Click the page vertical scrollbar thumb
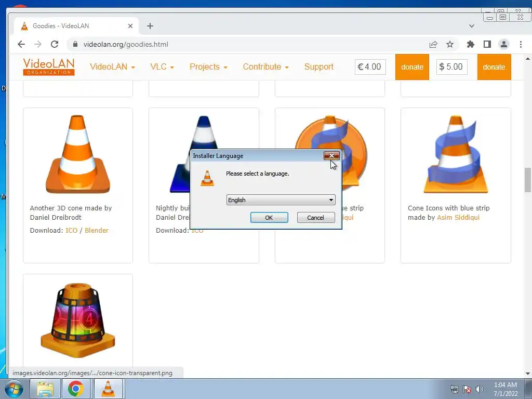The width and height of the screenshot is (532, 399). tap(528, 180)
